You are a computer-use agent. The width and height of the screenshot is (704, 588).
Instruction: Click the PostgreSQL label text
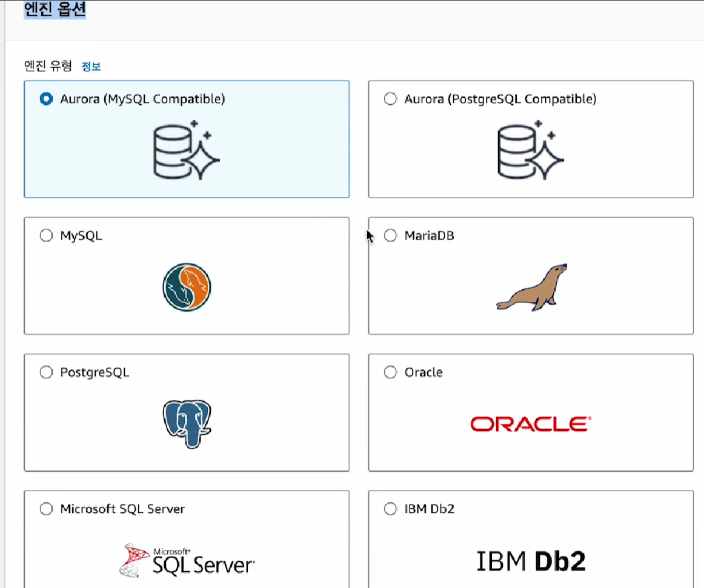click(x=95, y=372)
